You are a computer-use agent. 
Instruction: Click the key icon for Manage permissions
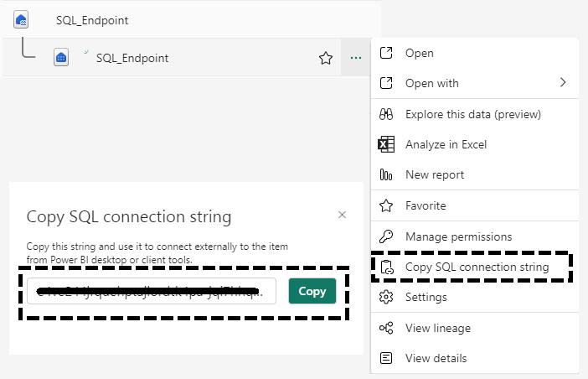click(x=386, y=236)
